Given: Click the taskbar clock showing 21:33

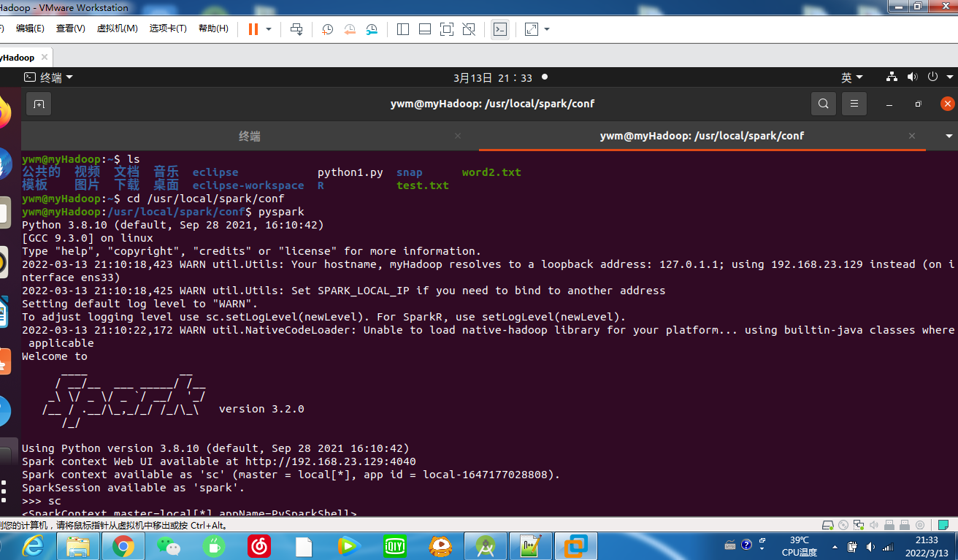Looking at the screenshot, I should (x=927, y=546).
